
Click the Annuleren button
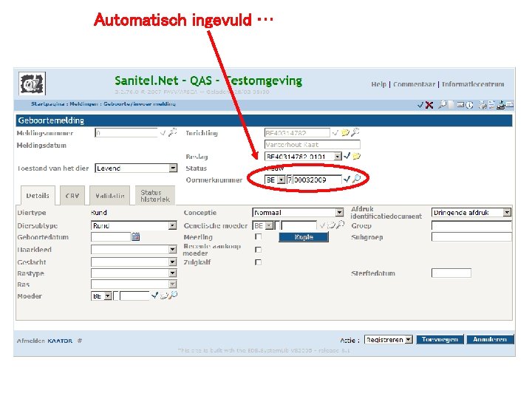pyautogui.click(x=490, y=339)
